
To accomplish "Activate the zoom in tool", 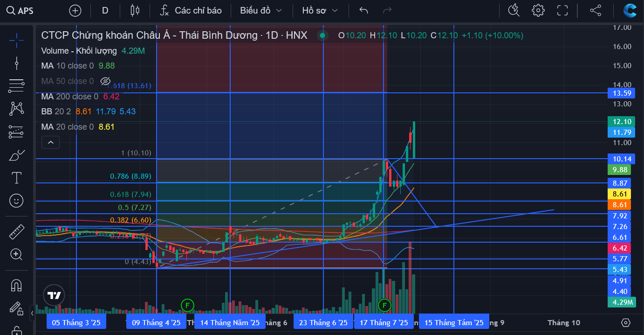I will click(x=16, y=254).
